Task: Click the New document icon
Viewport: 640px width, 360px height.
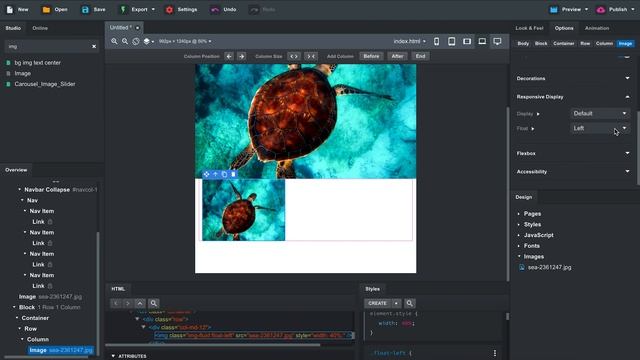Action: click(10, 9)
